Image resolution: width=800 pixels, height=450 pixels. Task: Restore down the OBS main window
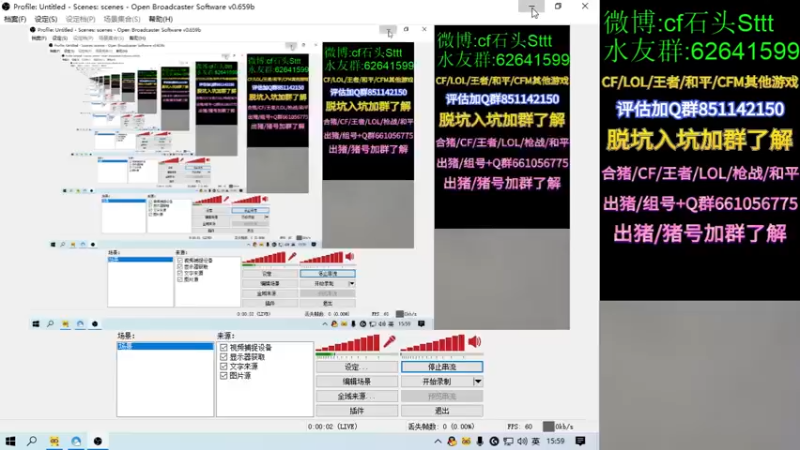tap(558, 7)
